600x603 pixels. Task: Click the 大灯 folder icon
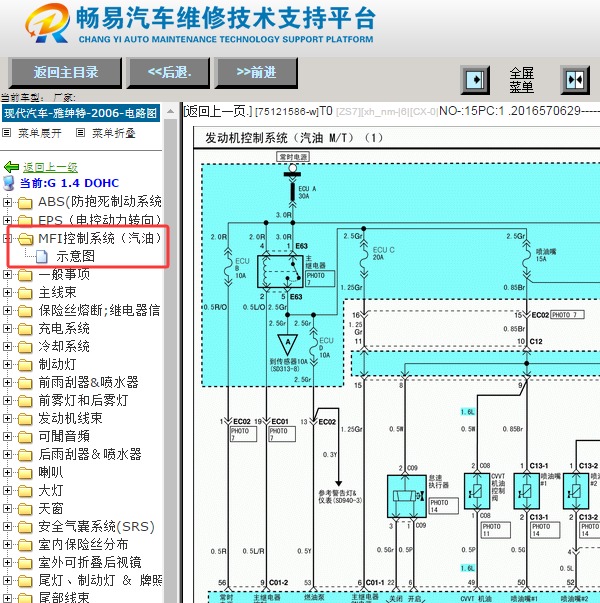coord(25,491)
